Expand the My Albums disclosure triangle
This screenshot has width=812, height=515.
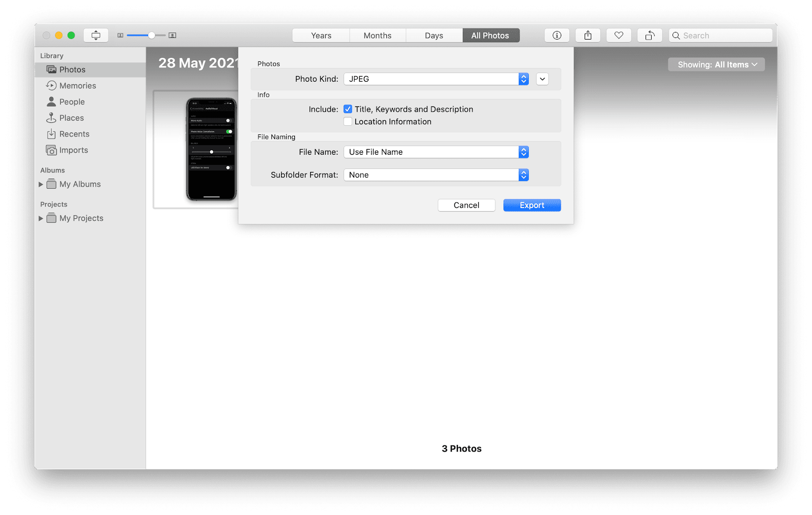tap(41, 184)
